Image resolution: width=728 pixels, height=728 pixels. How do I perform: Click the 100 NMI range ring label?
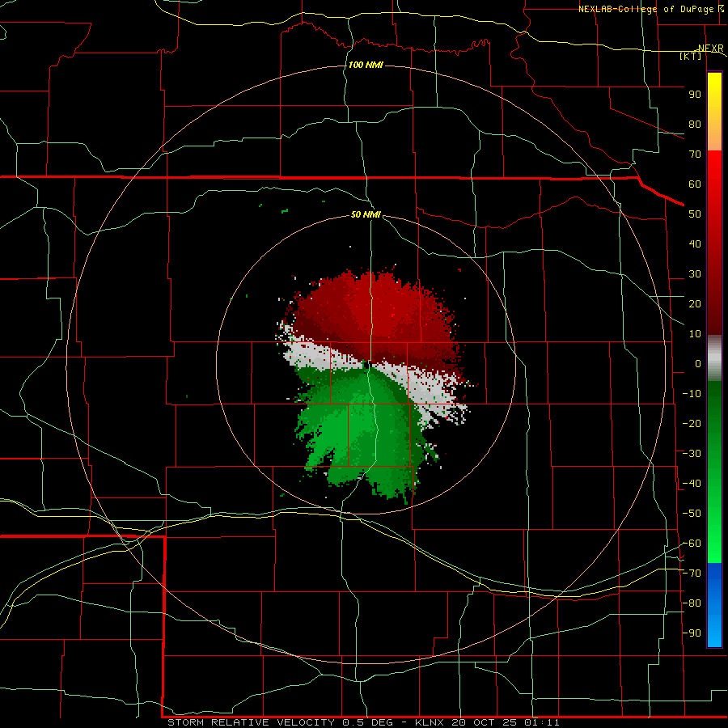click(x=366, y=65)
